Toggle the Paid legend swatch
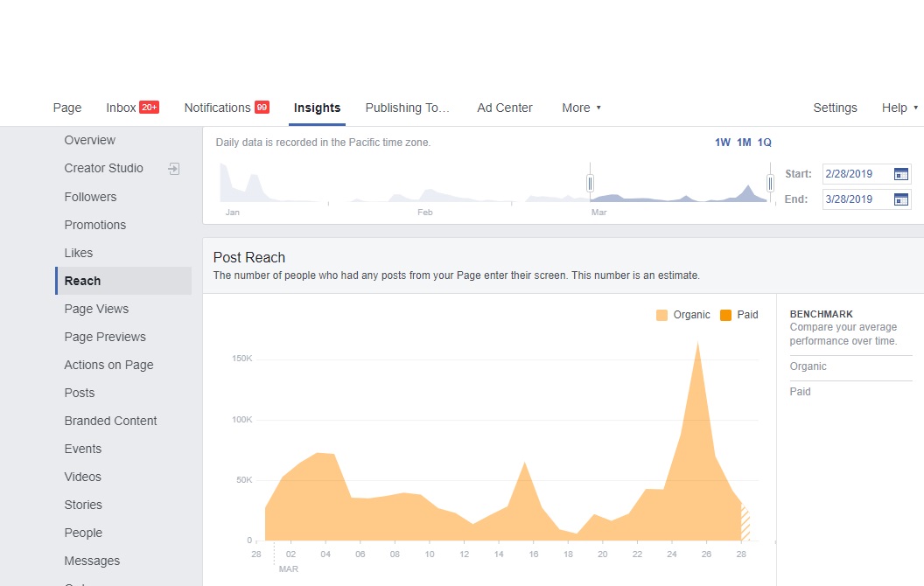The width and height of the screenshot is (924, 586). tap(725, 315)
